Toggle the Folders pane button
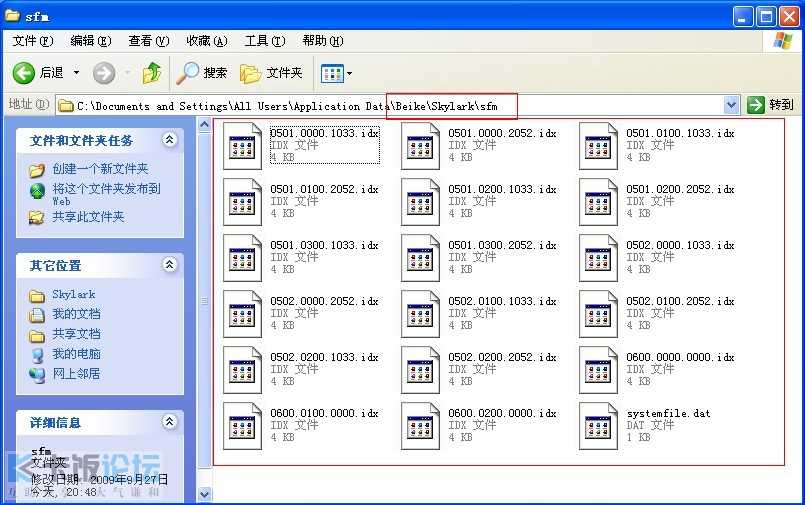Screen dimensions: 805x505 [271, 73]
